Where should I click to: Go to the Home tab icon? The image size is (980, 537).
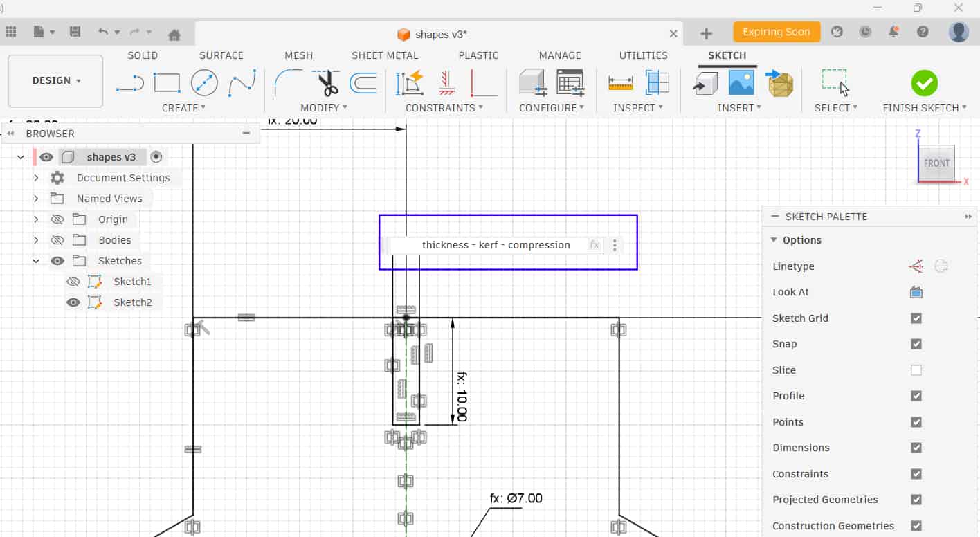174,34
